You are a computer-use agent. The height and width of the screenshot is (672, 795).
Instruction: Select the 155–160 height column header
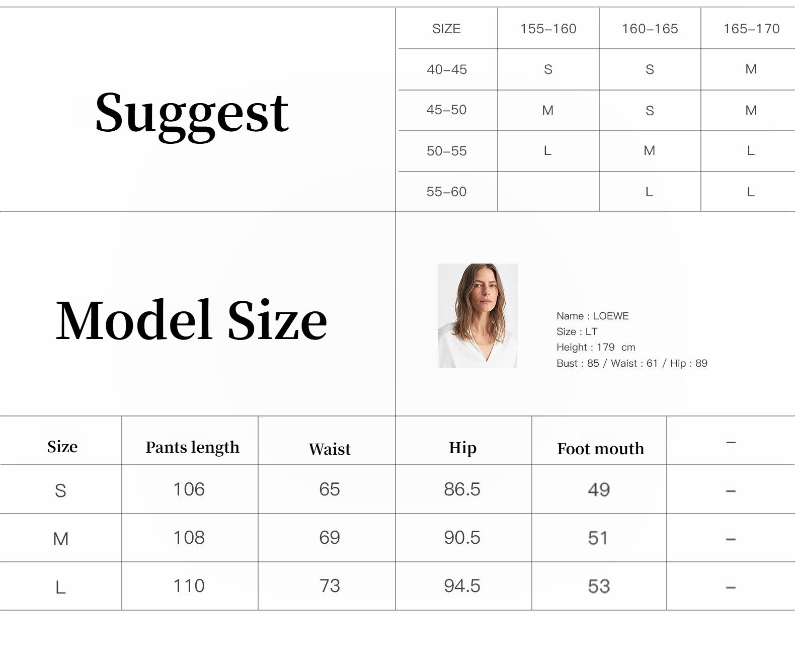click(548, 29)
